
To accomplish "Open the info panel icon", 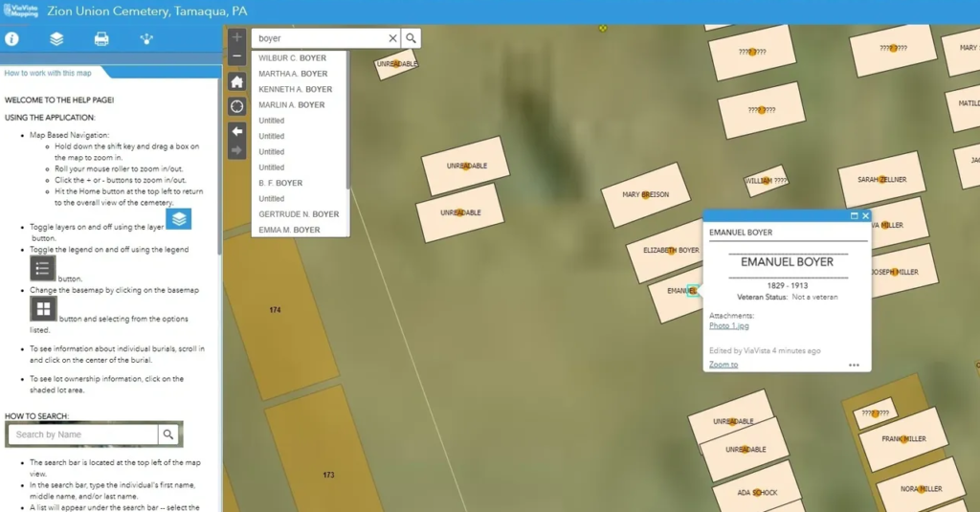I will [11, 39].
